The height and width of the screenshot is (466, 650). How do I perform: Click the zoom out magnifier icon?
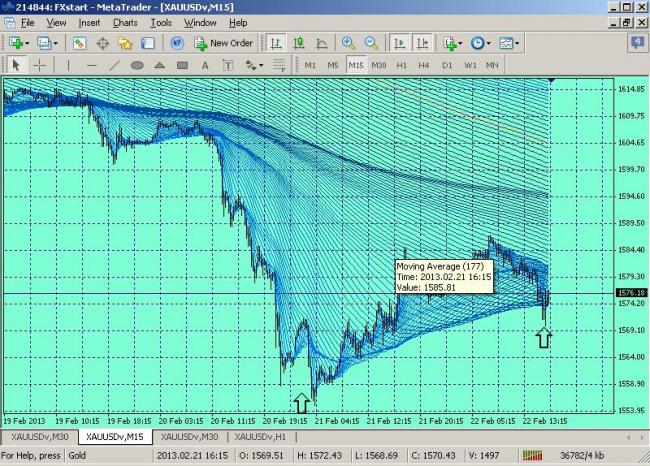click(x=371, y=43)
